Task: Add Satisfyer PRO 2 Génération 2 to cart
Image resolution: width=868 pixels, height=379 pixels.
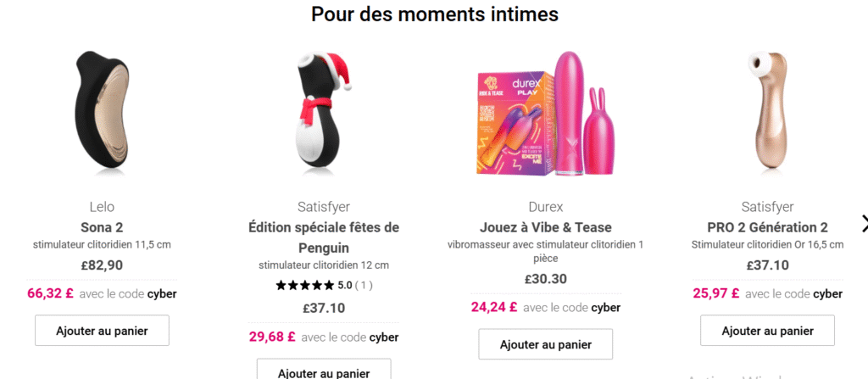Action: [767, 331]
